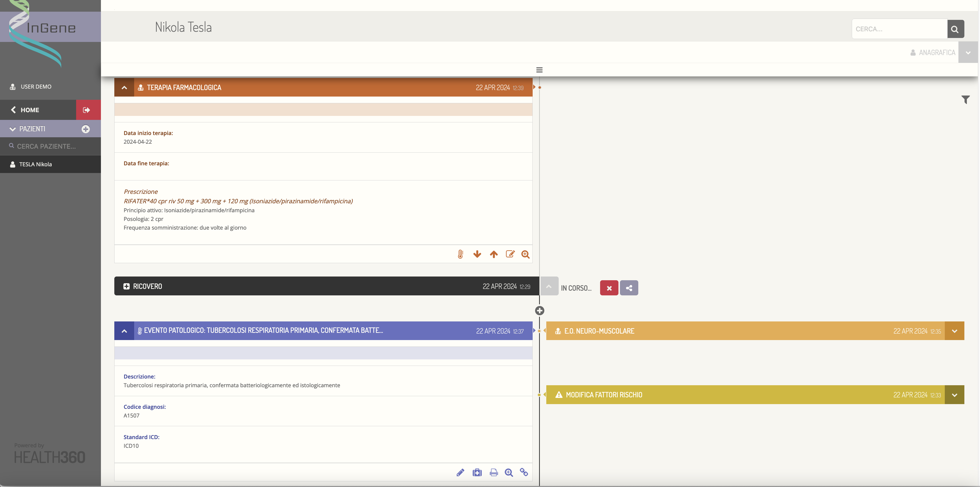Collapse the PAZIENTI sidebar section
Image resolution: width=980 pixels, height=487 pixels.
[13, 129]
